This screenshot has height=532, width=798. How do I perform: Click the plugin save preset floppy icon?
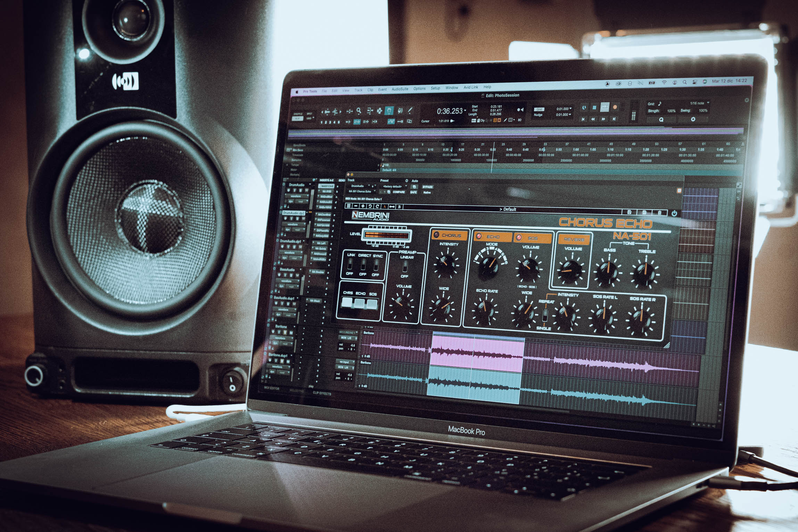(630, 212)
